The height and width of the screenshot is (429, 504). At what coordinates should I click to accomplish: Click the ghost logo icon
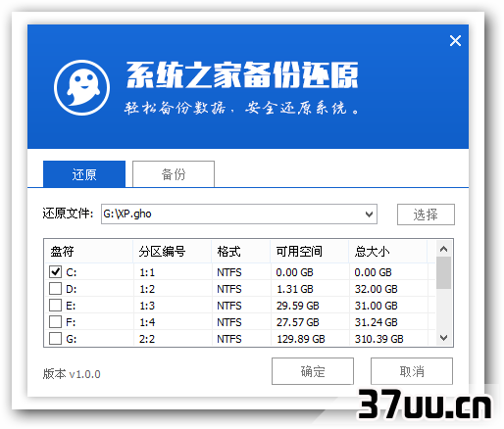pos(81,87)
